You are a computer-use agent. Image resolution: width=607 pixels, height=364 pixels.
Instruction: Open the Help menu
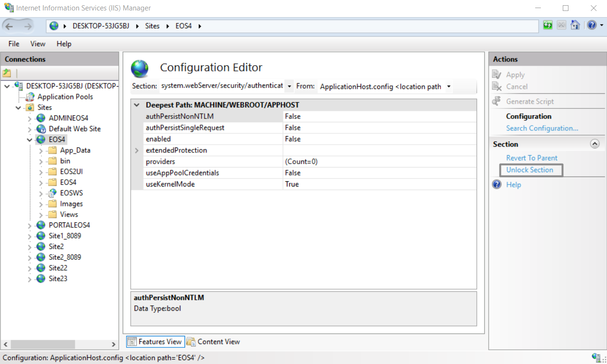64,44
